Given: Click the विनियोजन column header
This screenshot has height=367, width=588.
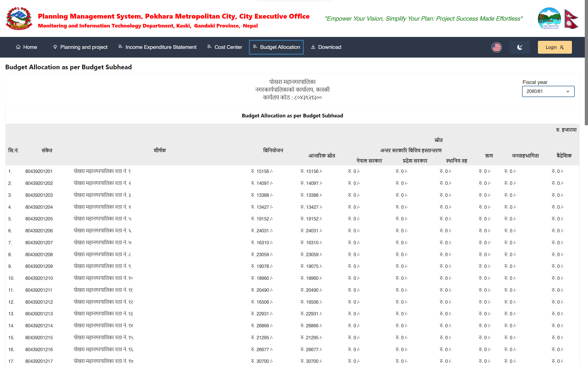Looking at the screenshot, I should (273, 150).
